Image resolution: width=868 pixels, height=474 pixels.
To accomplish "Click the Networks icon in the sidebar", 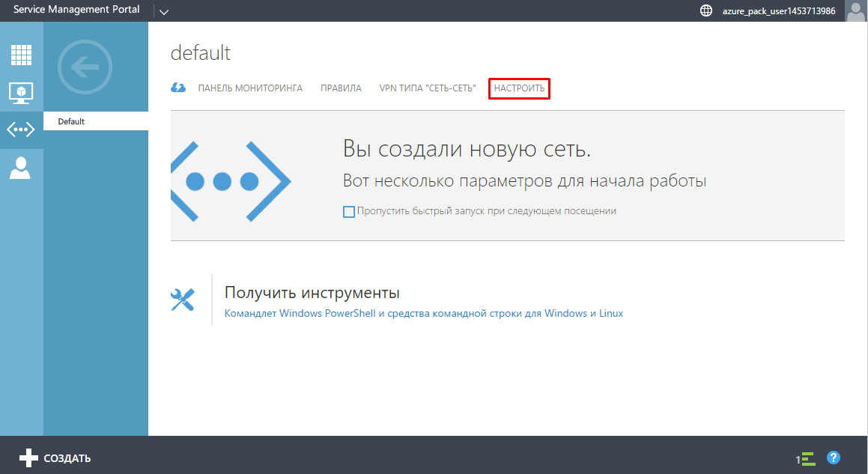I will (x=21, y=130).
